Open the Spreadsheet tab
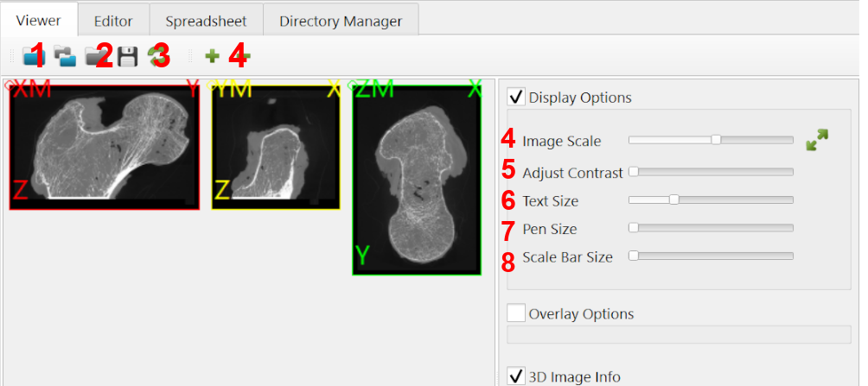Viewport: 868px width, 386px height. coord(206,21)
